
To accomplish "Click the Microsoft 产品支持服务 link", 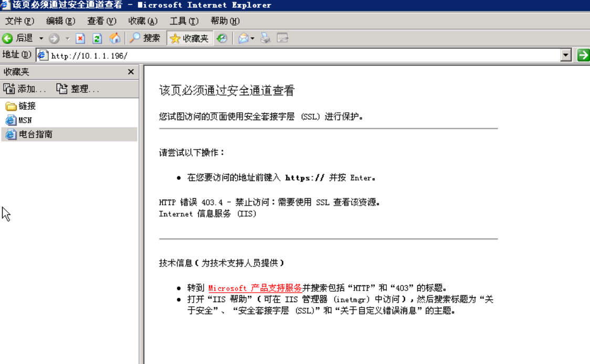I will [255, 288].
